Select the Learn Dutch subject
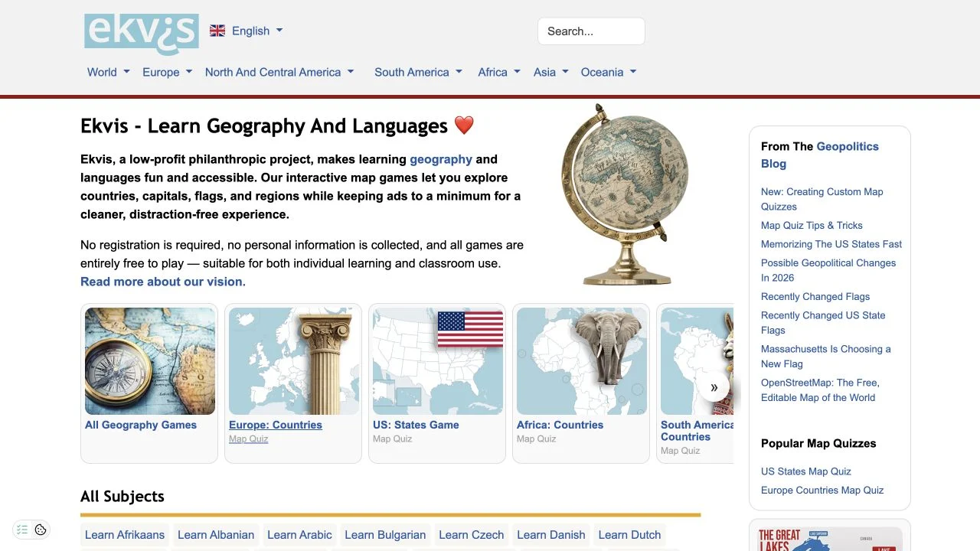 point(629,535)
